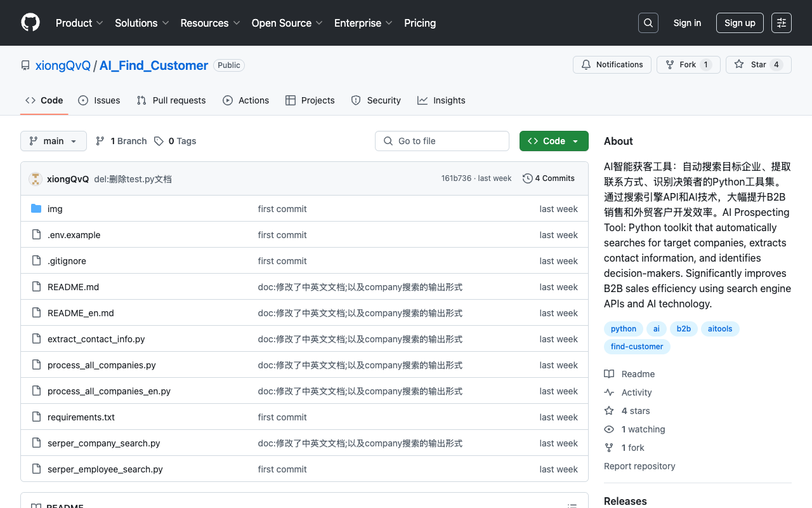This screenshot has width=812, height=508.
Task: Open the README_en.md file
Action: 81,313
